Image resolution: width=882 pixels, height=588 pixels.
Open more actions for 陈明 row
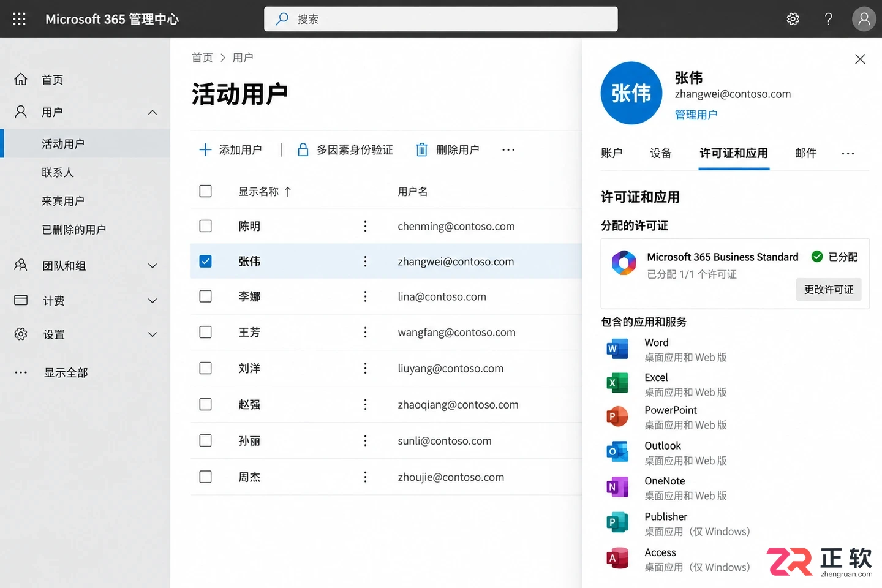[x=366, y=226]
